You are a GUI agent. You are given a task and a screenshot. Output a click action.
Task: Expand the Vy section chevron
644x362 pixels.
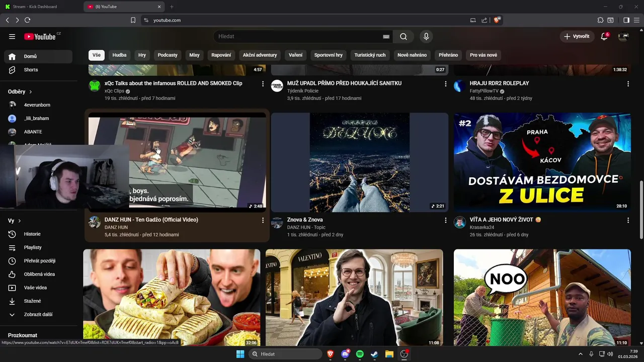(x=20, y=221)
